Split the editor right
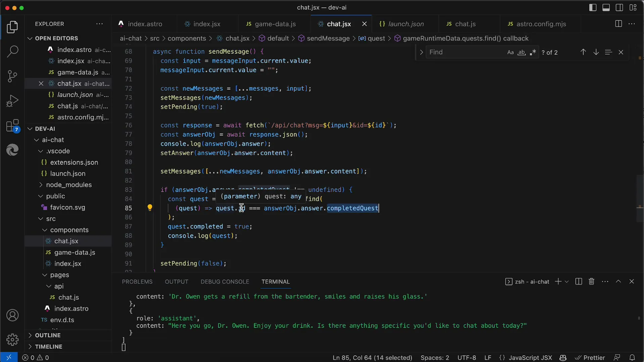The width and height of the screenshot is (644, 362). click(618, 24)
